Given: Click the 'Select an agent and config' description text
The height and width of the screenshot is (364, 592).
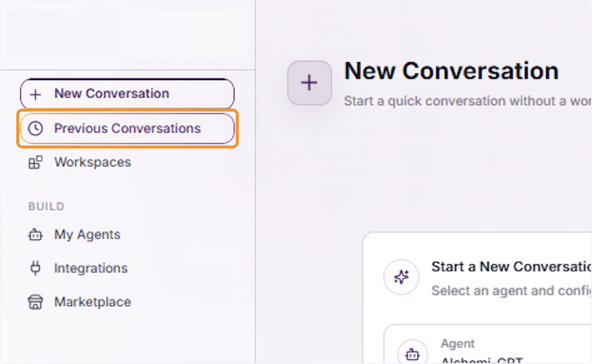Looking at the screenshot, I should tap(512, 291).
